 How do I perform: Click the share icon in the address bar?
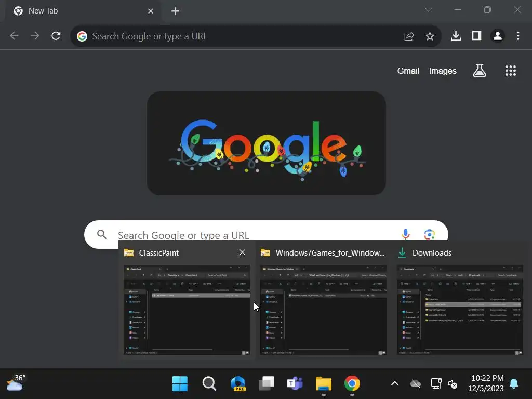(409, 36)
